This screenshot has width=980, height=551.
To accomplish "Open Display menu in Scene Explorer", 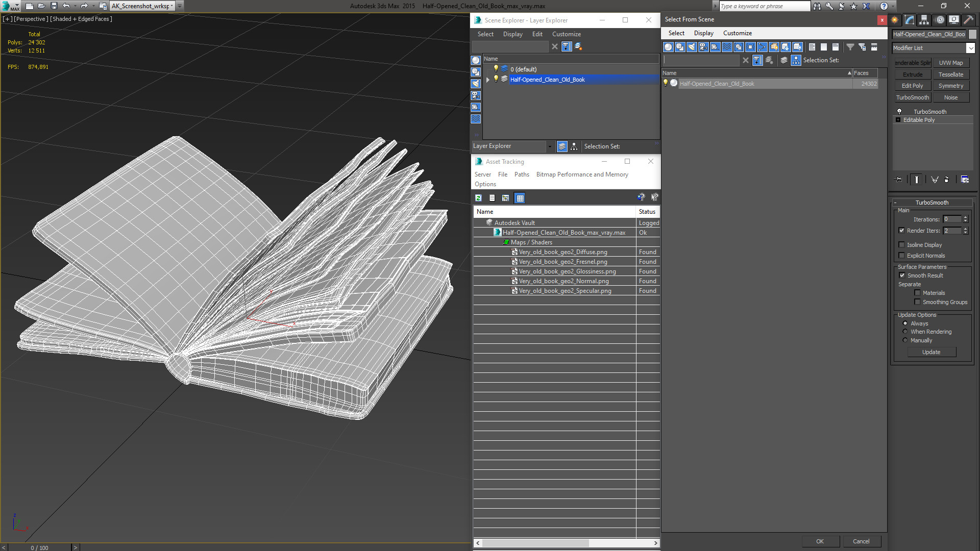I will [x=512, y=34].
